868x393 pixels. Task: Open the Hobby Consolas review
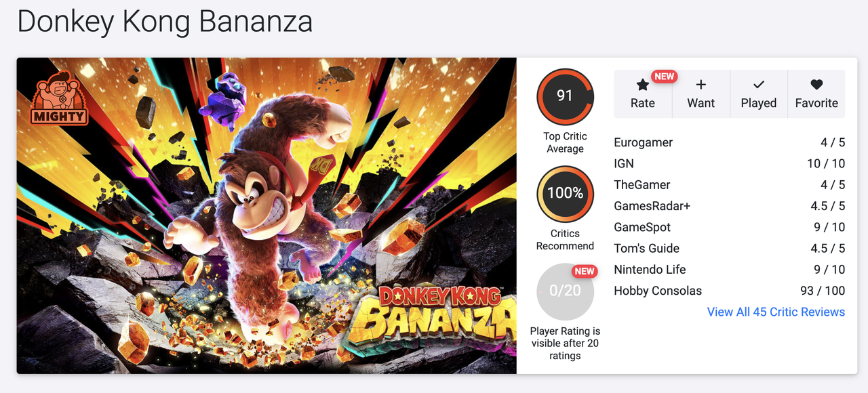click(658, 291)
